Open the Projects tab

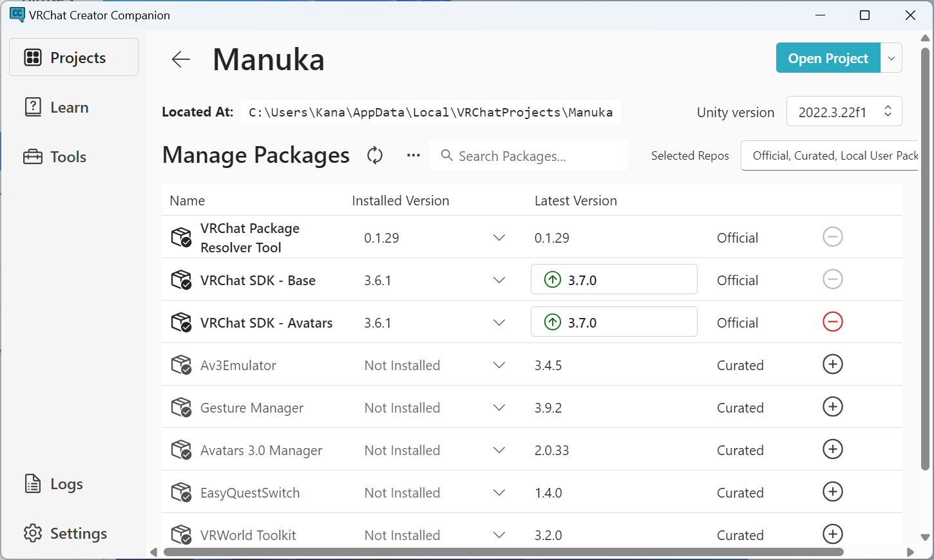[73, 57]
